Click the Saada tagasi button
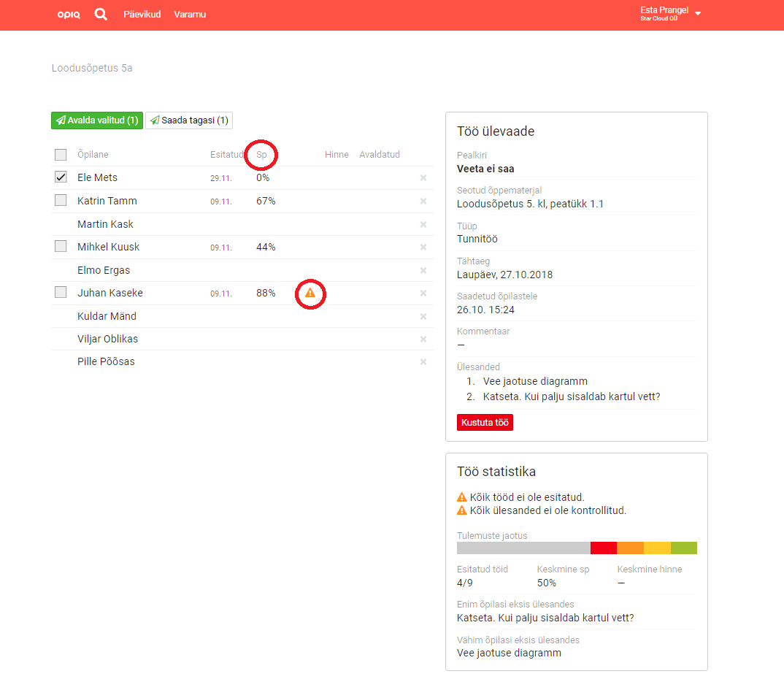 click(189, 120)
